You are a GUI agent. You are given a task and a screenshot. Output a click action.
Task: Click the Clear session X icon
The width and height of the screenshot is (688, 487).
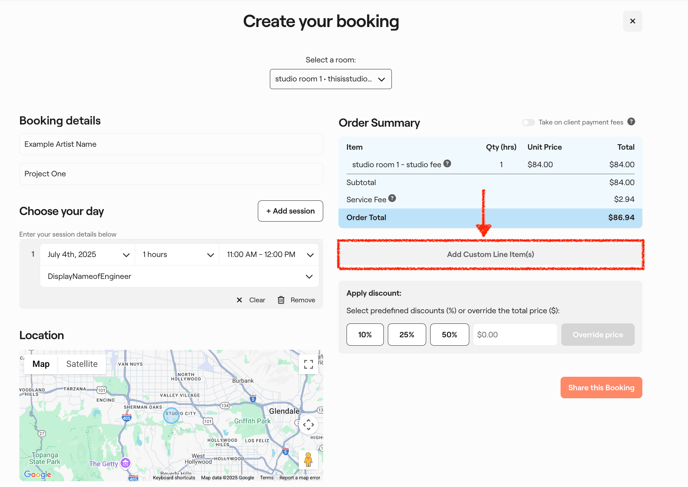click(240, 300)
